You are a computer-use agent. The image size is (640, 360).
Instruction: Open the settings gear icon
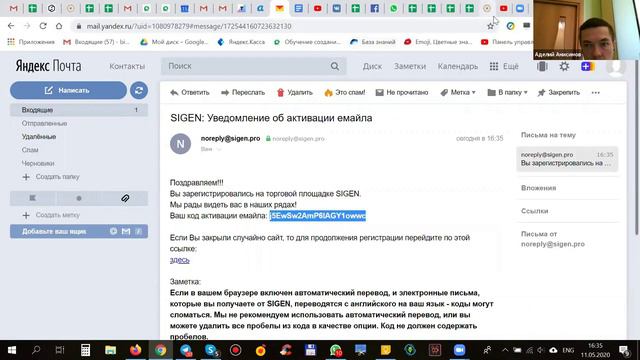pyautogui.click(x=564, y=66)
